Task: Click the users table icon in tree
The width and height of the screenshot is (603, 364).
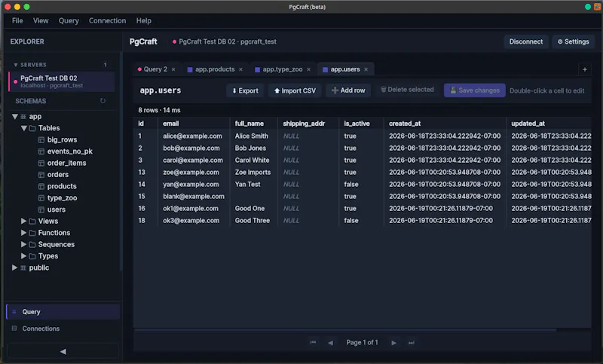Action: coord(41,210)
